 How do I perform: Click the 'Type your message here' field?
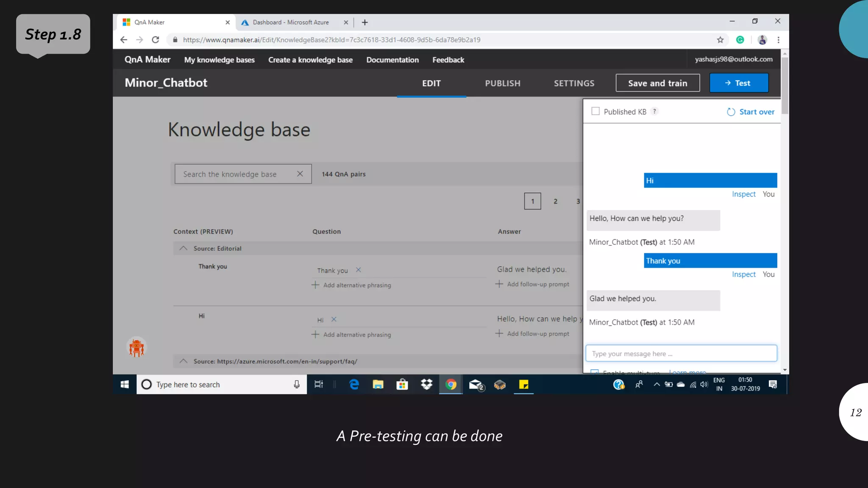[681, 354]
